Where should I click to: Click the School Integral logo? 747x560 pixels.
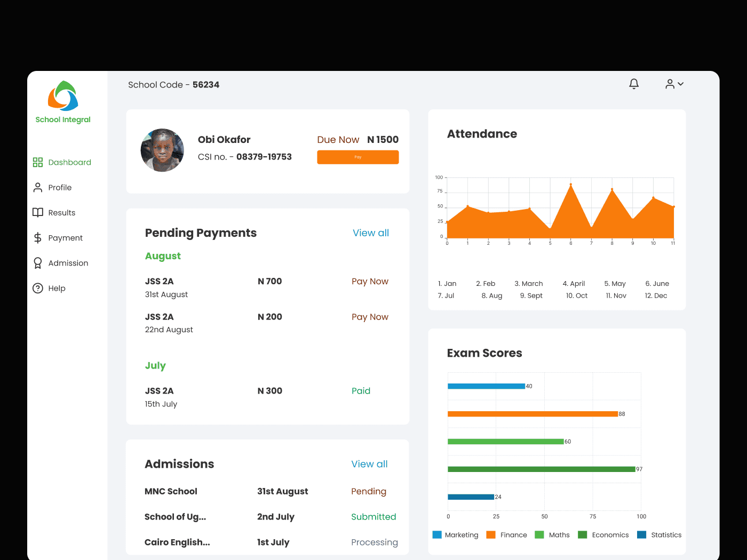[x=63, y=102]
